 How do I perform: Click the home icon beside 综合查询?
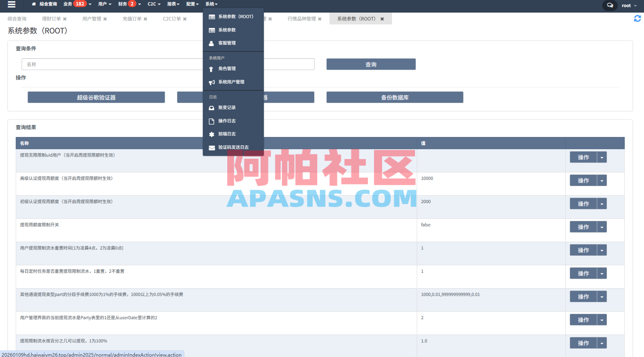[34, 4]
